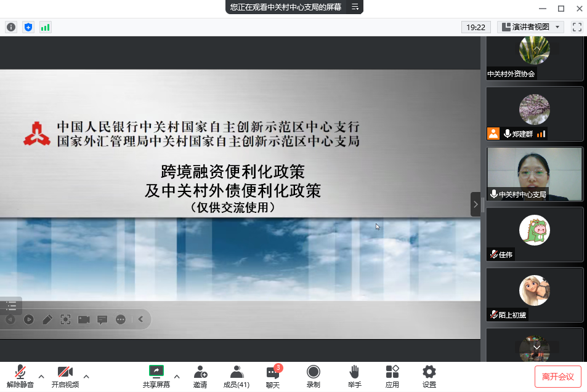Viewport: 587px width, 392px height.
Task: Select the 中关村外资协会 participant tile
Action: (535, 58)
